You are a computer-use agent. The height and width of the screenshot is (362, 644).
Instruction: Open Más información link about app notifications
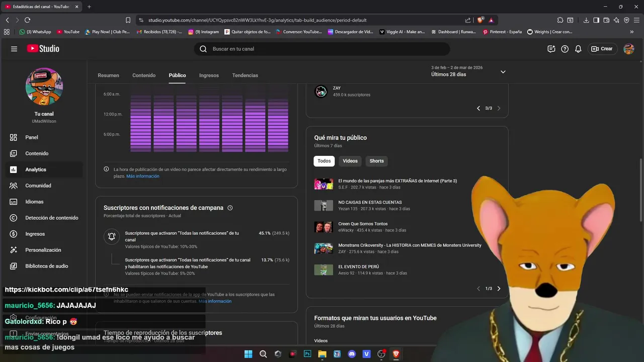pyautogui.click(x=215, y=301)
